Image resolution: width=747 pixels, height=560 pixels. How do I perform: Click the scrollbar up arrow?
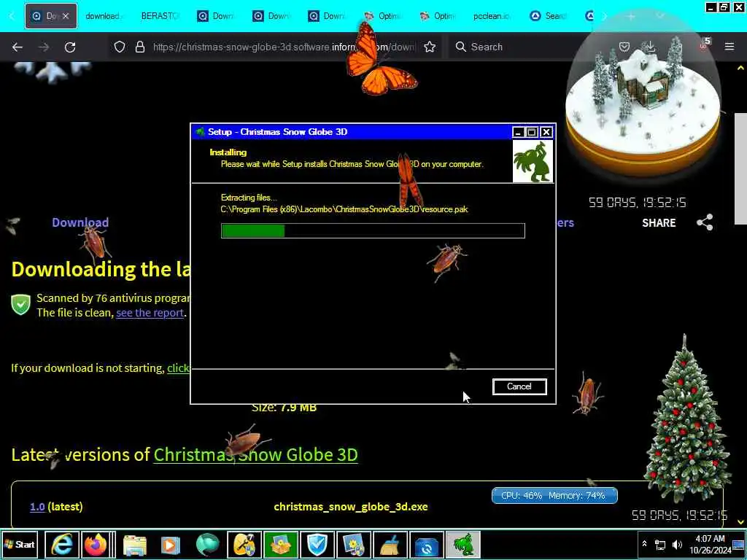tap(741, 68)
